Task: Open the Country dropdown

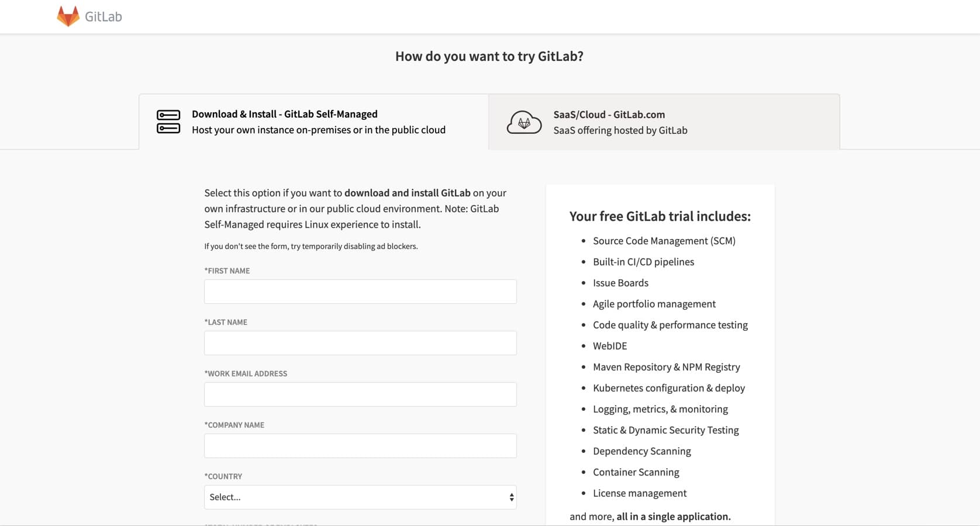Action: click(360, 497)
